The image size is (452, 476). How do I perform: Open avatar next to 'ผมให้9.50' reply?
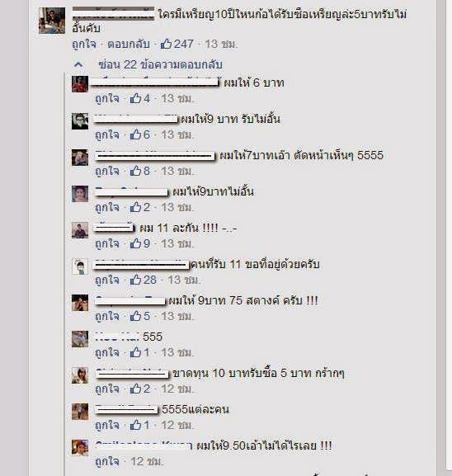(x=80, y=447)
